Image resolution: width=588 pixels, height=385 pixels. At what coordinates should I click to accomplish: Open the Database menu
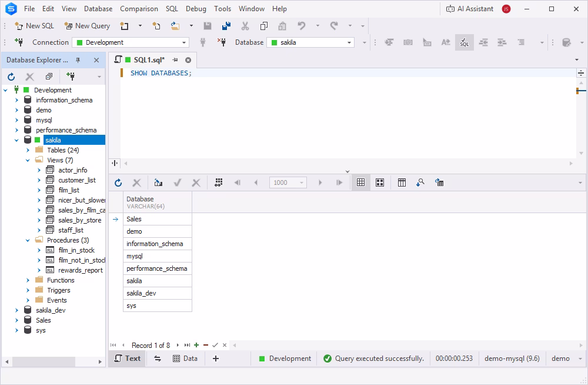click(98, 9)
